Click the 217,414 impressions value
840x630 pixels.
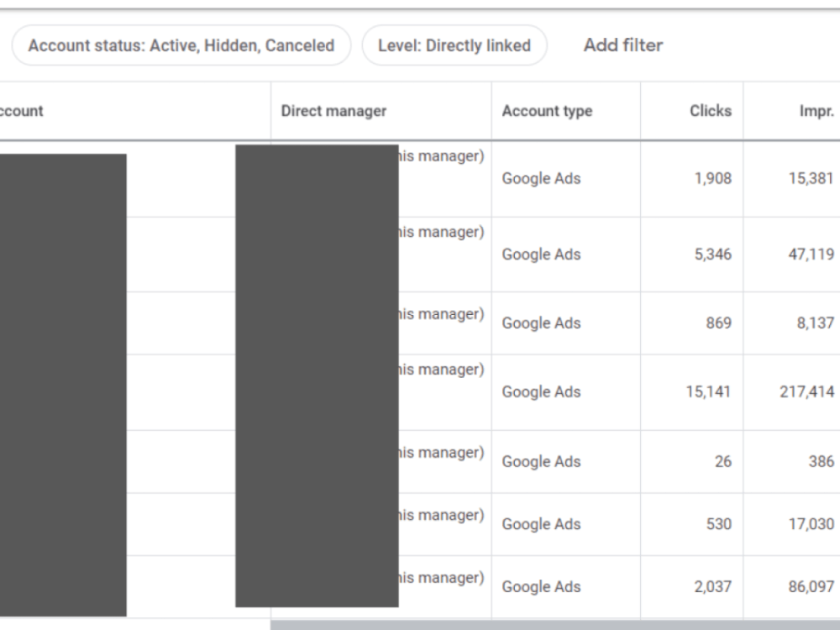pyautogui.click(x=806, y=391)
